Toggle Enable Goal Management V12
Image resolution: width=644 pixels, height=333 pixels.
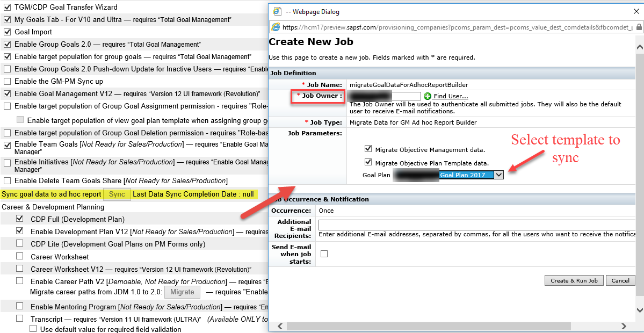pos(7,93)
